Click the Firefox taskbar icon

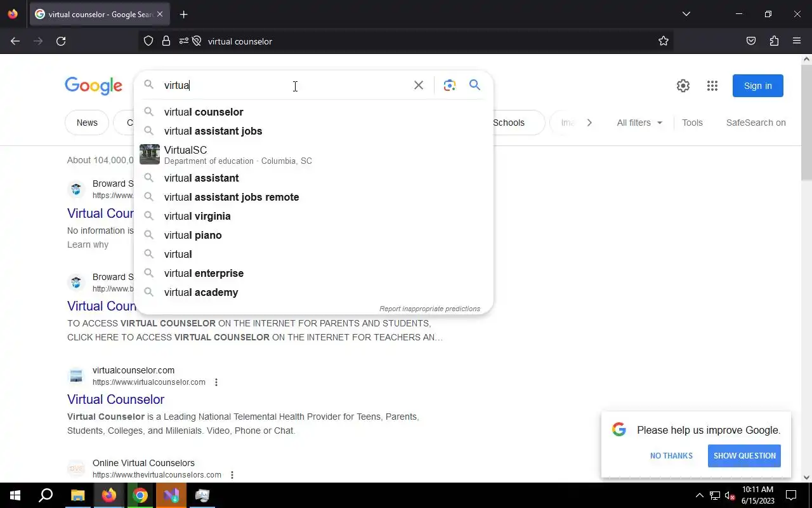pyautogui.click(x=109, y=495)
